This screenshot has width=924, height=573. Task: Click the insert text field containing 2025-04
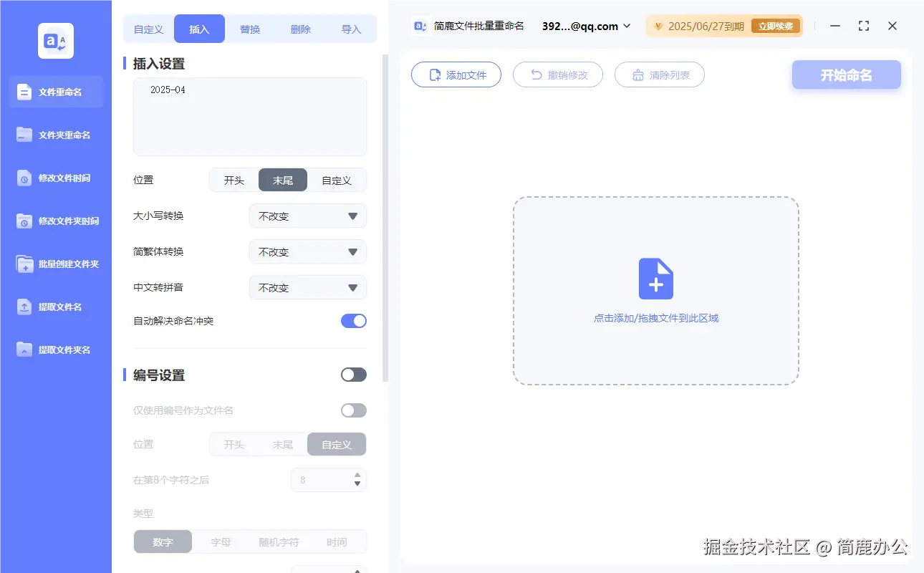tap(250, 117)
